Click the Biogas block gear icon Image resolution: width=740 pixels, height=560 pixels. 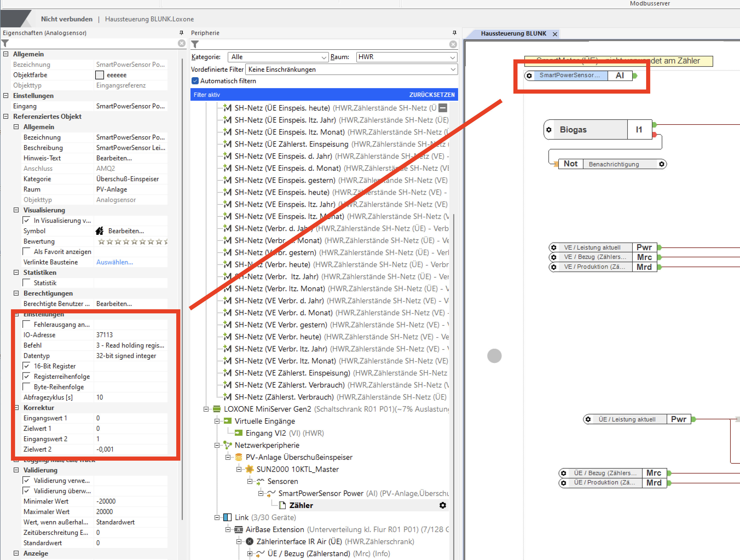point(549,129)
